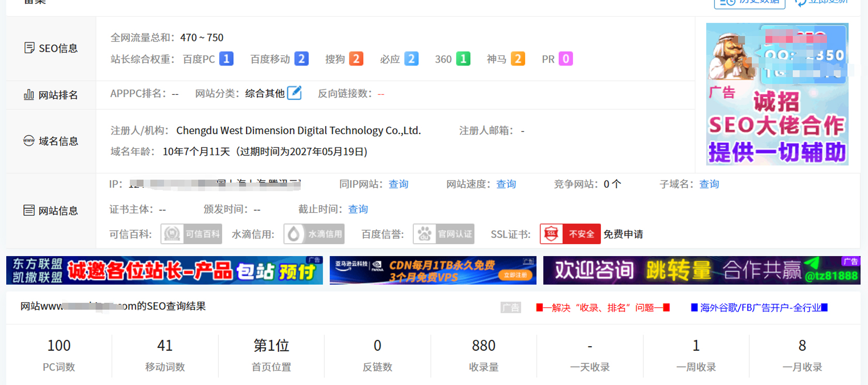
Task: Open the 欢迎咨询 跳转量 banner ad
Action: pyautogui.click(x=702, y=270)
